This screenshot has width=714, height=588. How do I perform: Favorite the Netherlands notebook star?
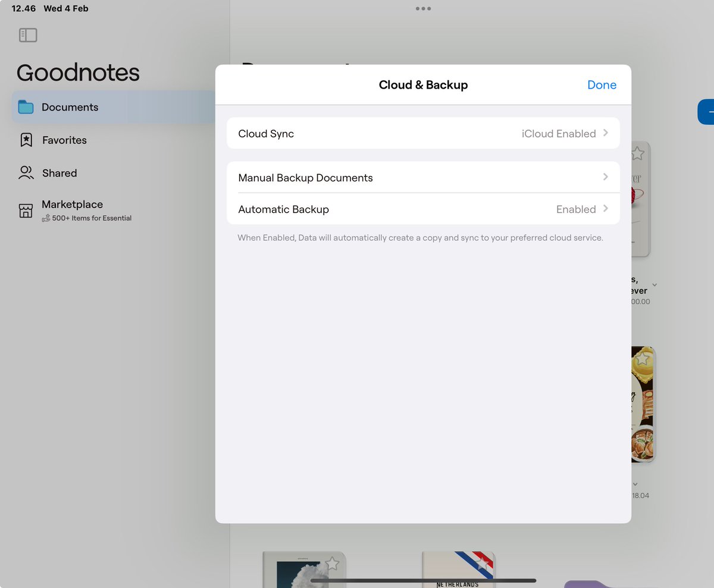click(x=483, y=564)
